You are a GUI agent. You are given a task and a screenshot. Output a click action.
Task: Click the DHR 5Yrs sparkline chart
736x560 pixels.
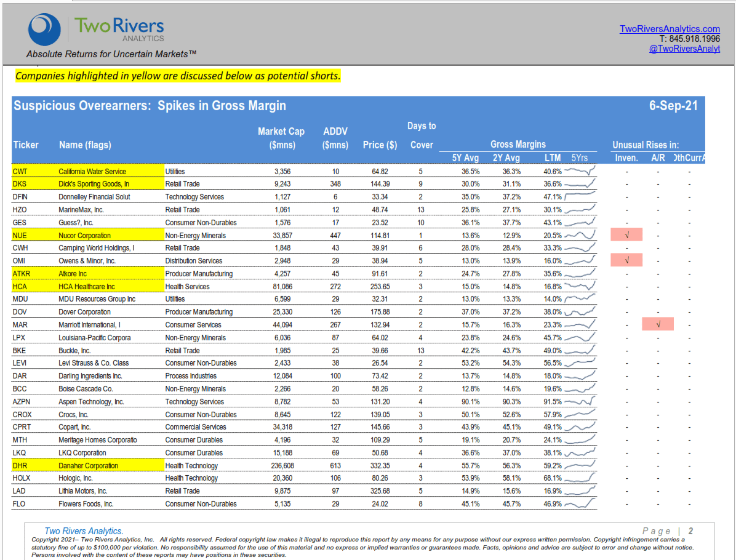(580, 465)
